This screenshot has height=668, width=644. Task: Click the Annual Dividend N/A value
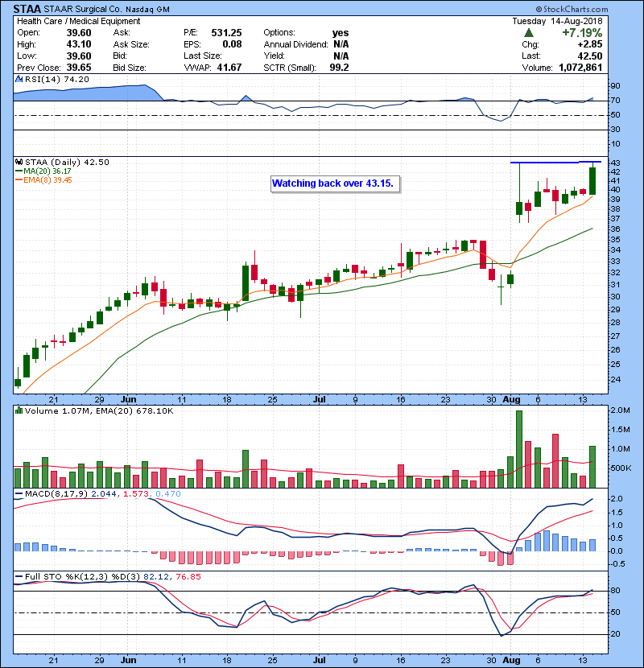[x=341, y=44]
